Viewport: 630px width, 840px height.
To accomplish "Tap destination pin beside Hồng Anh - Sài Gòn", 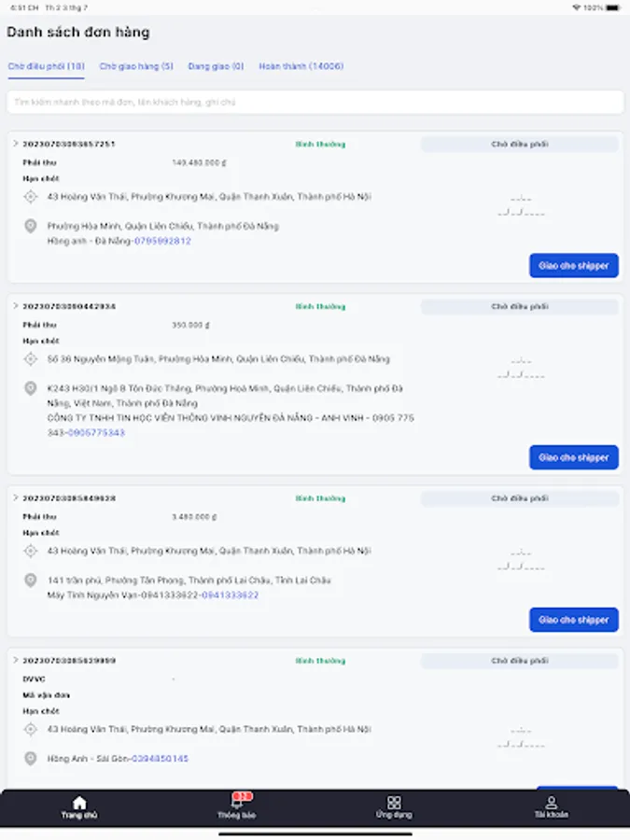I will [x=30, y=759].
